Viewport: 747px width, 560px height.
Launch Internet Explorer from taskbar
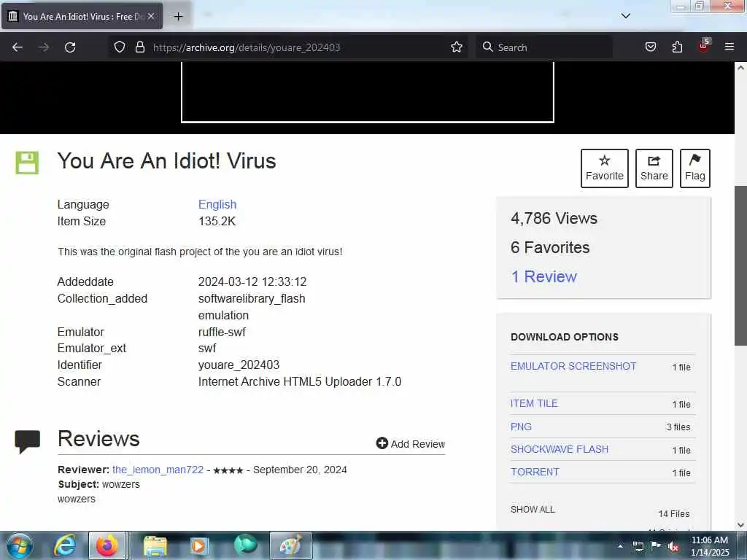tap(64, 545)
